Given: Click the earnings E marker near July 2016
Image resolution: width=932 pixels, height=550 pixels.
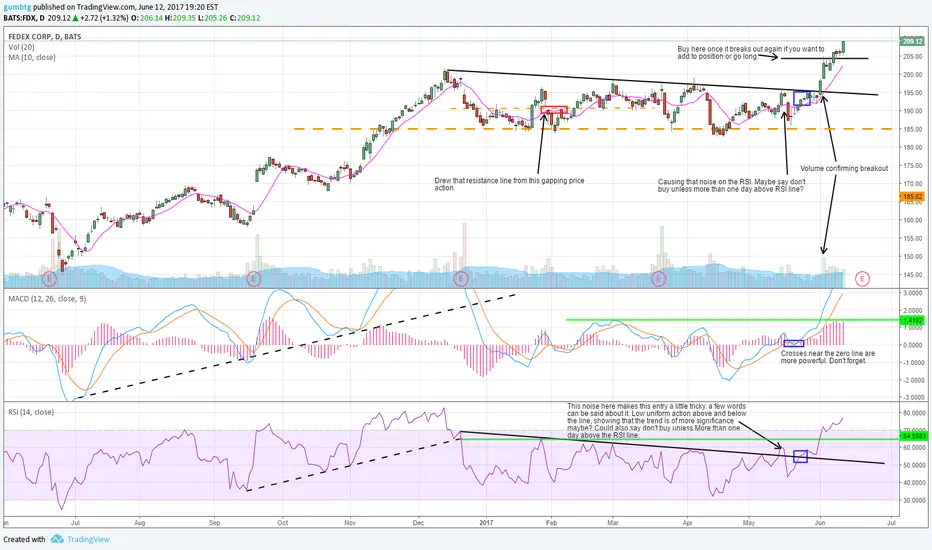Looking at the screenshot, I should (x=49, y=278).
